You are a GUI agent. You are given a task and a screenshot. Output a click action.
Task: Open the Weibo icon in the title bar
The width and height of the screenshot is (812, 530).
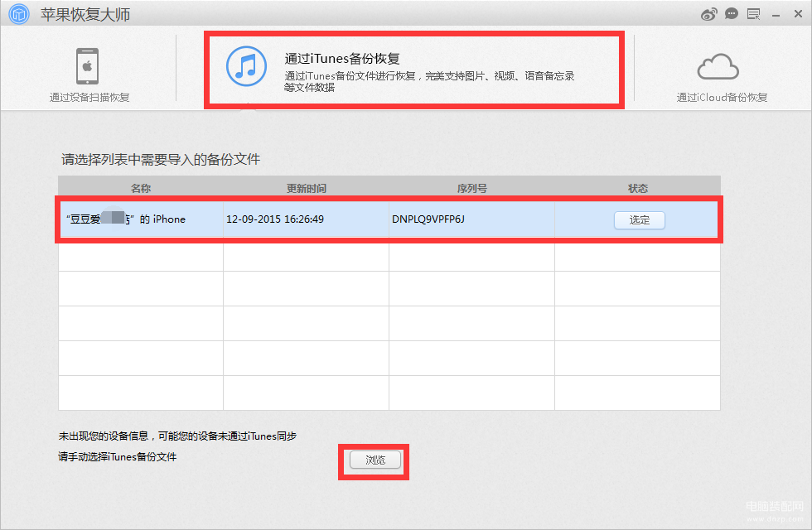(709, 14)
